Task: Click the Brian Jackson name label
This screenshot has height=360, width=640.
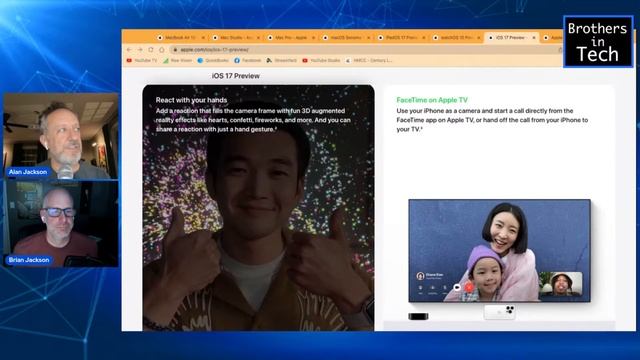Action: pos(29,260)
